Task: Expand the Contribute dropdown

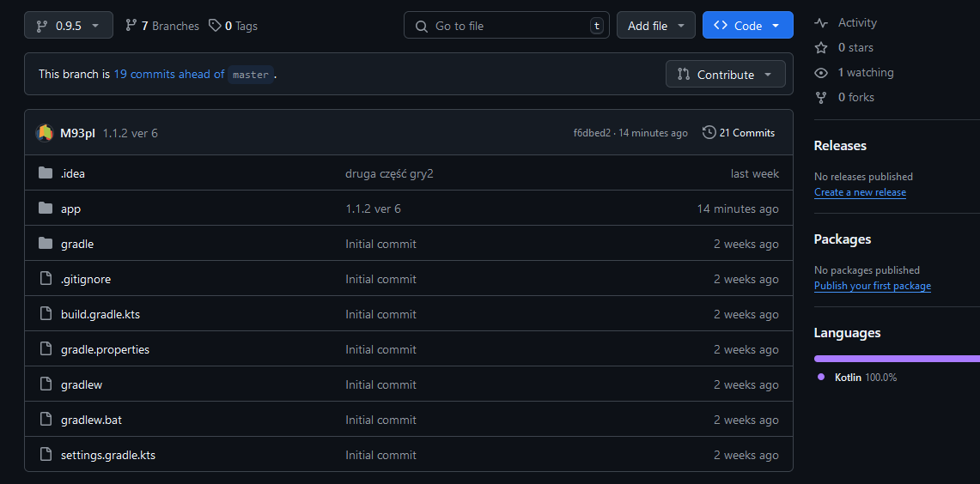Action: click(x=725, y=75)
